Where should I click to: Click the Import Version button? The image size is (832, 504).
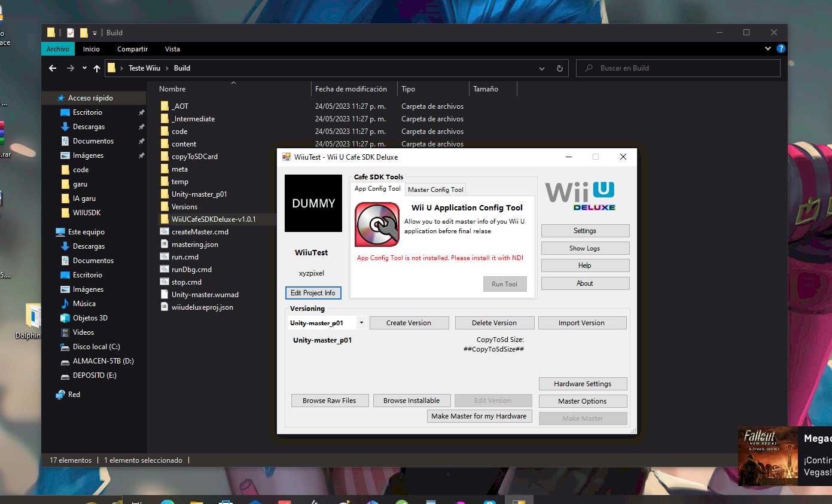coord(582,323)
